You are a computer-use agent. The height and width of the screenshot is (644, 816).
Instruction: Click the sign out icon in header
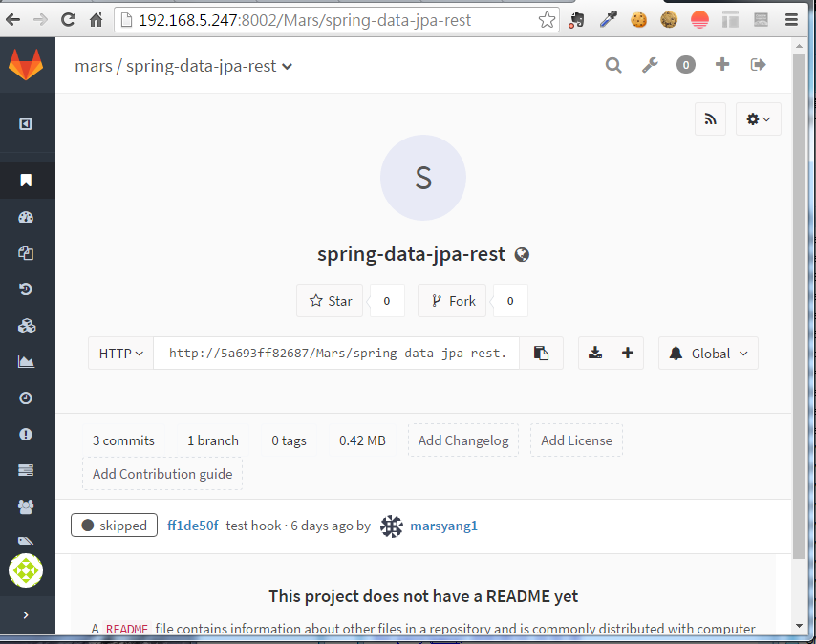pyautogui.click(x=759, y=65)
